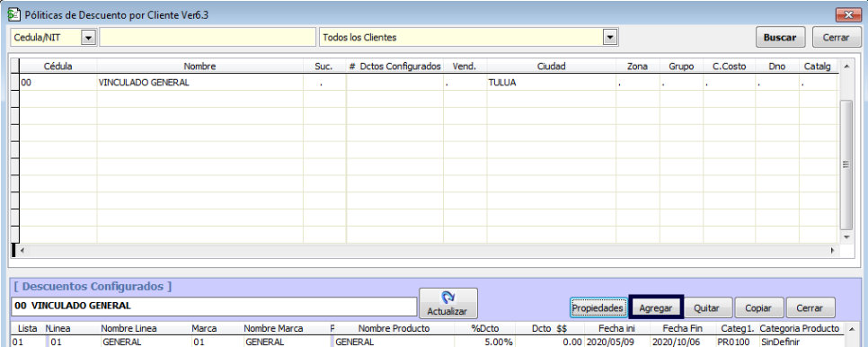Image resolution: width=868 pixels, height=347 pixels.
Task: Click the horizontal scroll left arrow
Action: click(x=22, y=250)
